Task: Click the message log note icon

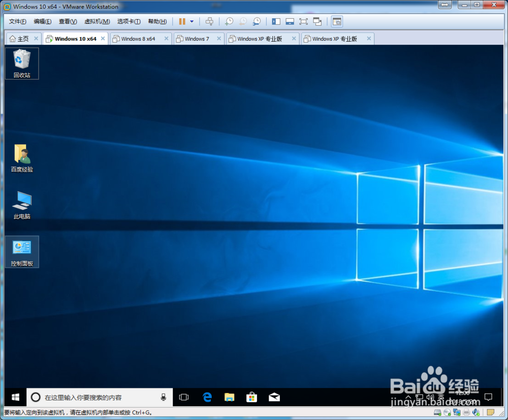Action: pos(491,412)
